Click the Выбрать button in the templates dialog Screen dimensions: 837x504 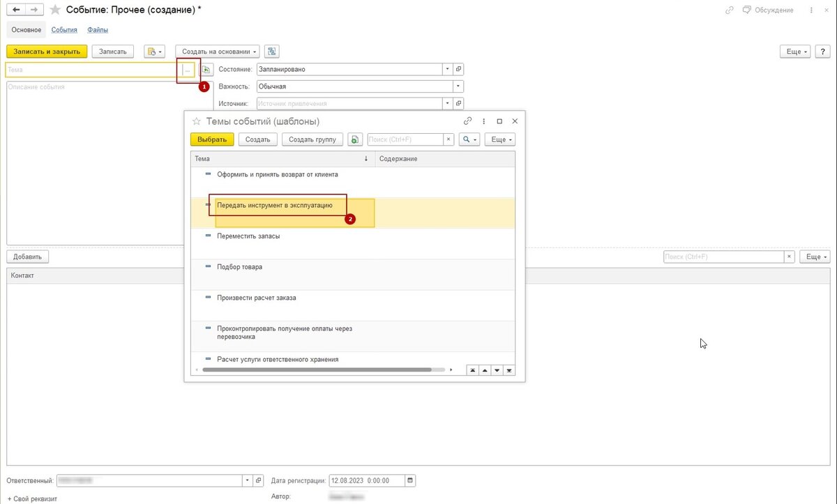click(212, 139)
